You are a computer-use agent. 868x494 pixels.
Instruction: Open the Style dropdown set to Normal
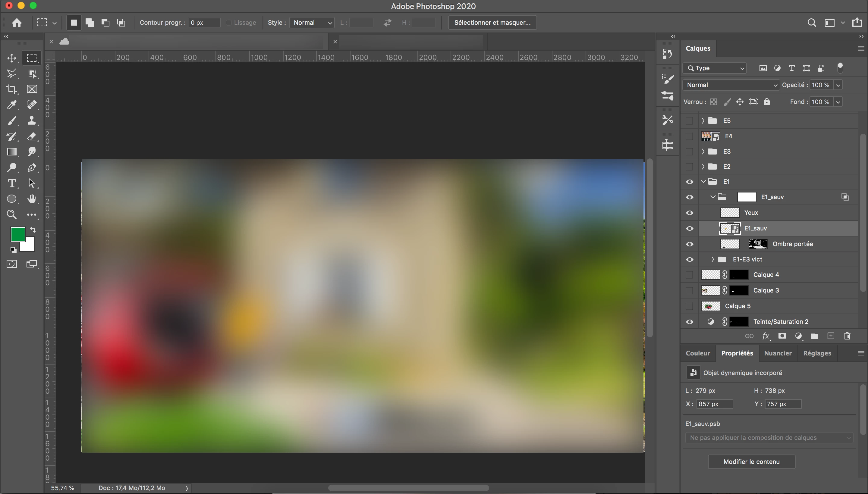pyautogui.click(x=312, y=23)
